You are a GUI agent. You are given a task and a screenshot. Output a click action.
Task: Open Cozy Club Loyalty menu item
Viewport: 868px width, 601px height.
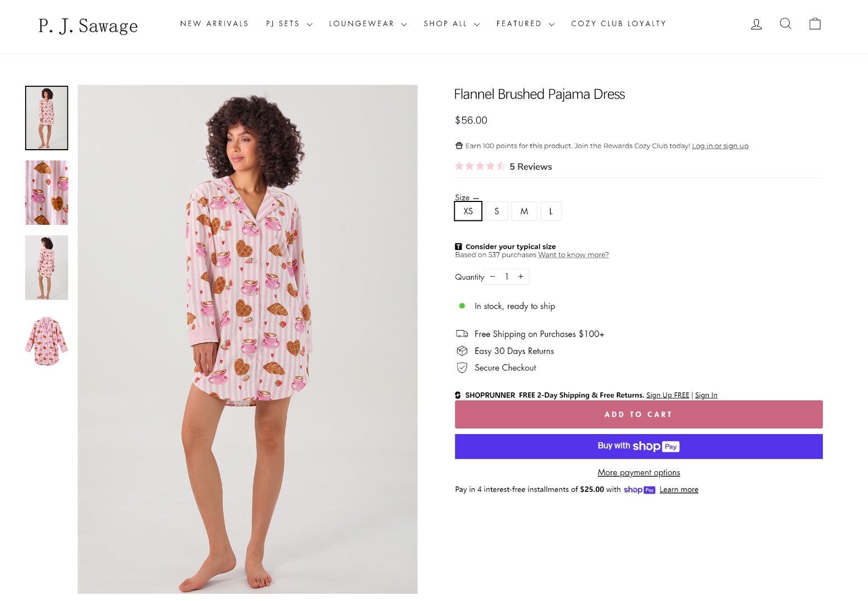point(618,24)
